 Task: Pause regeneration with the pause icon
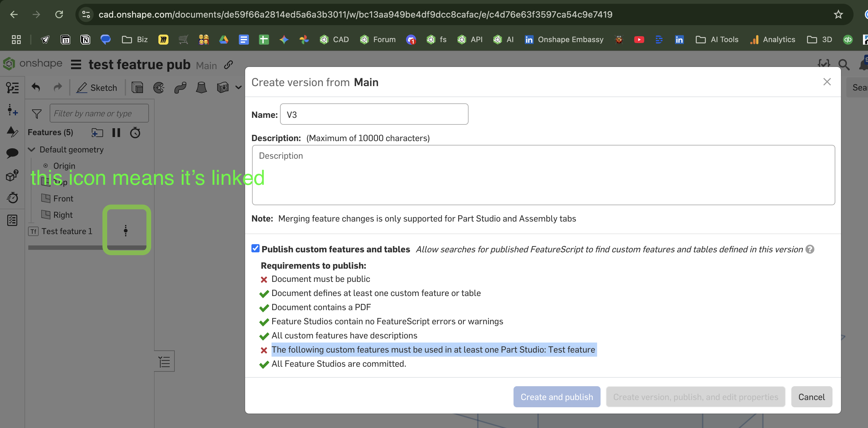(116, 132)
